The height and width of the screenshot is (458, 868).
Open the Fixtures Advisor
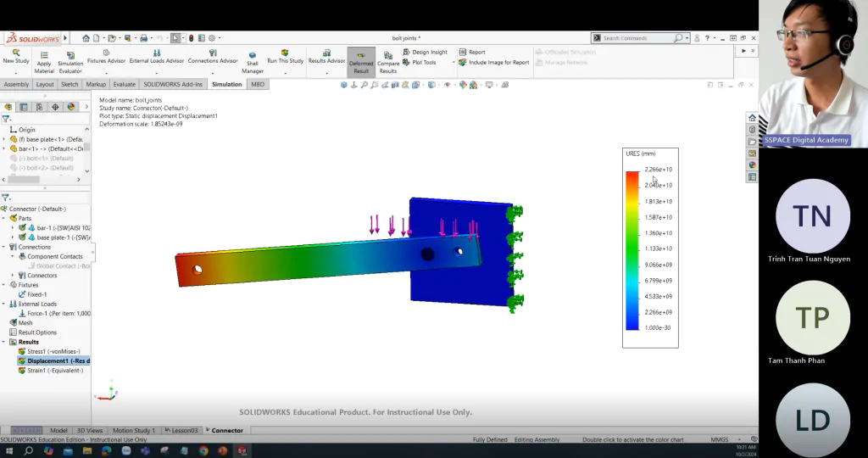click(x=106, y=57)
